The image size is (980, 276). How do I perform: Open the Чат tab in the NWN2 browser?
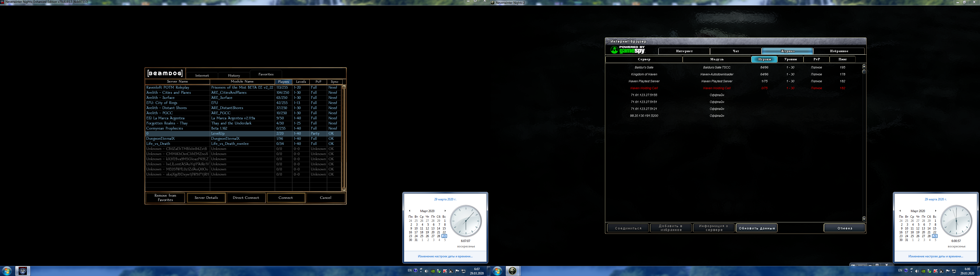click(x=736, y=51)
